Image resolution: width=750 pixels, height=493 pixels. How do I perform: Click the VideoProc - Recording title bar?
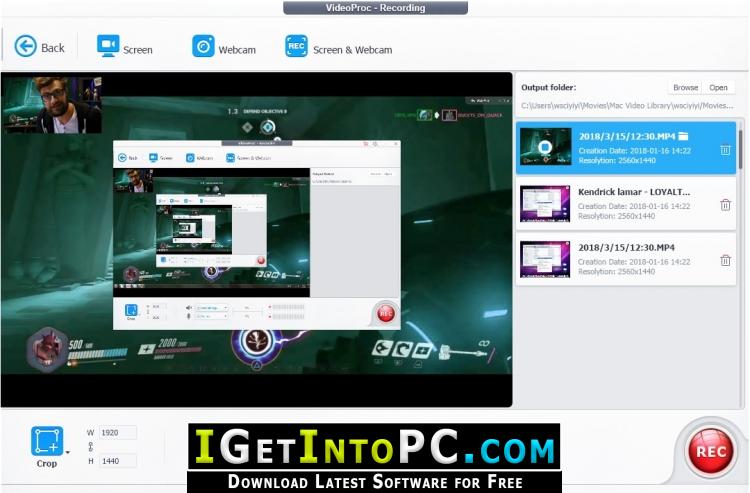(x=375, y=8)
